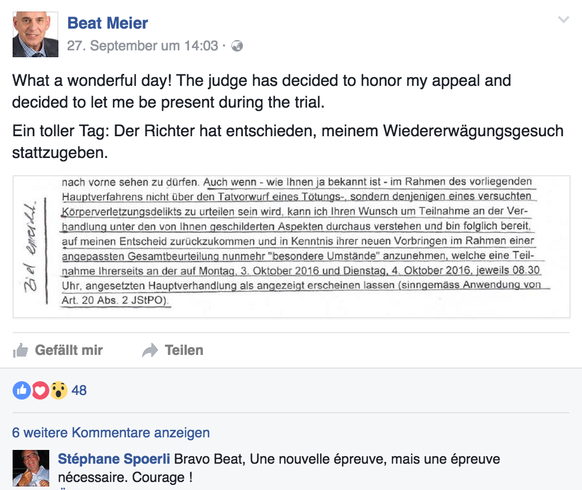Click the red heart reaction icon

pyautogui.click(x=40, y=390)
